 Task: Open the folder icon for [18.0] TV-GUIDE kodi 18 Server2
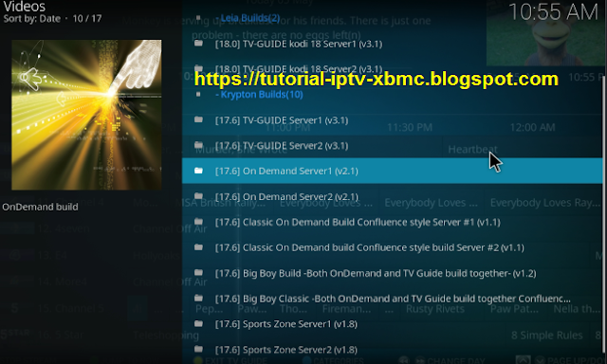198,68
